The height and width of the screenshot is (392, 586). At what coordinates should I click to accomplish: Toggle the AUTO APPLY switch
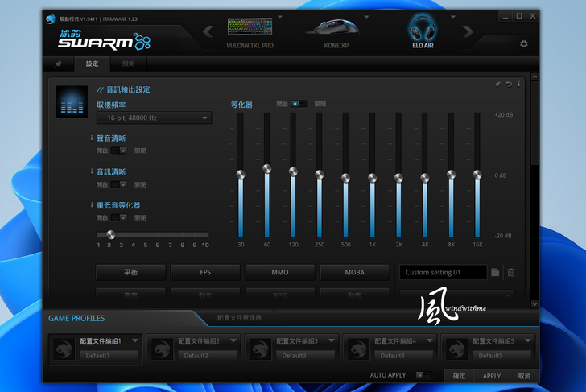422,375
